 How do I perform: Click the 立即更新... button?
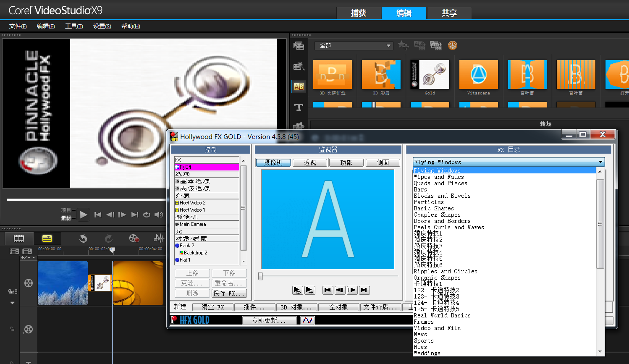[x=269, y=320]
